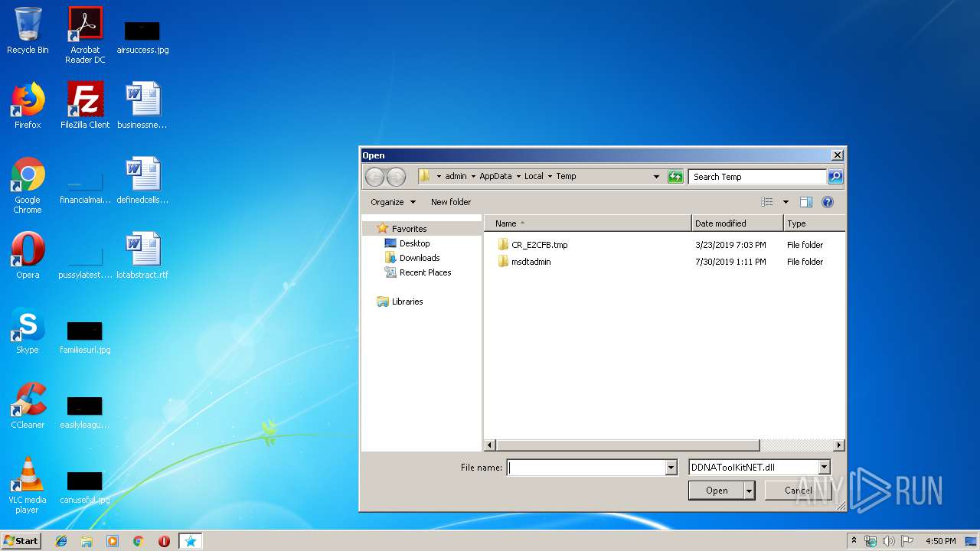Launch Google Chrome desktop shortcut
This screenshot has width=980, height=551.
[28, 185]
